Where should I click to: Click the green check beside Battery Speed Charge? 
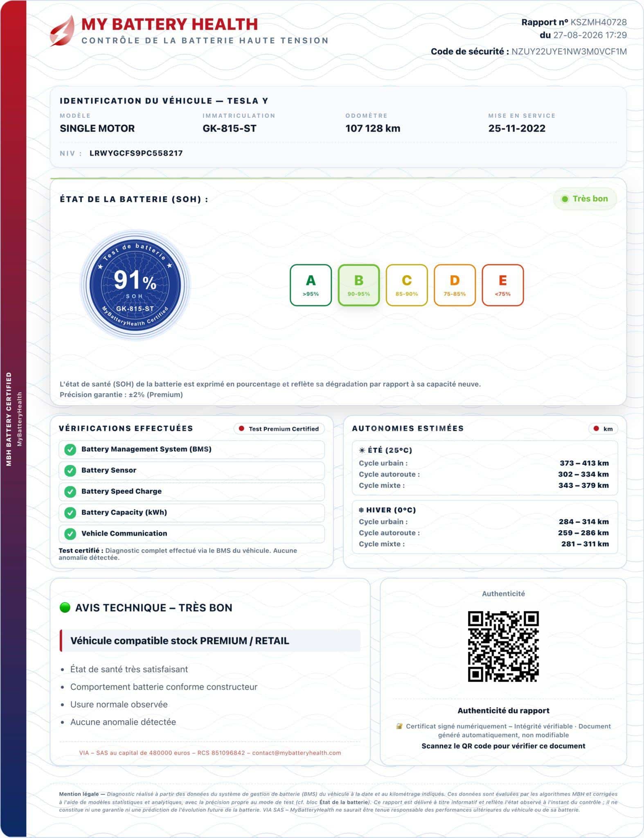click(70, 491)
